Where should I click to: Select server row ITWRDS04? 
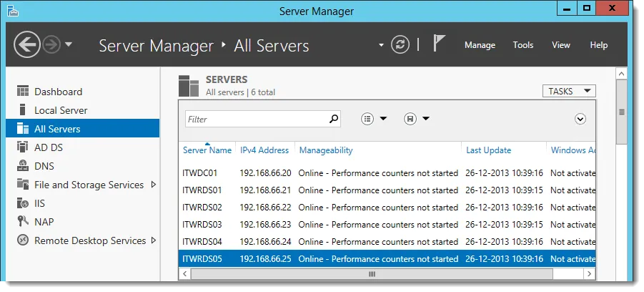point(387,242)
